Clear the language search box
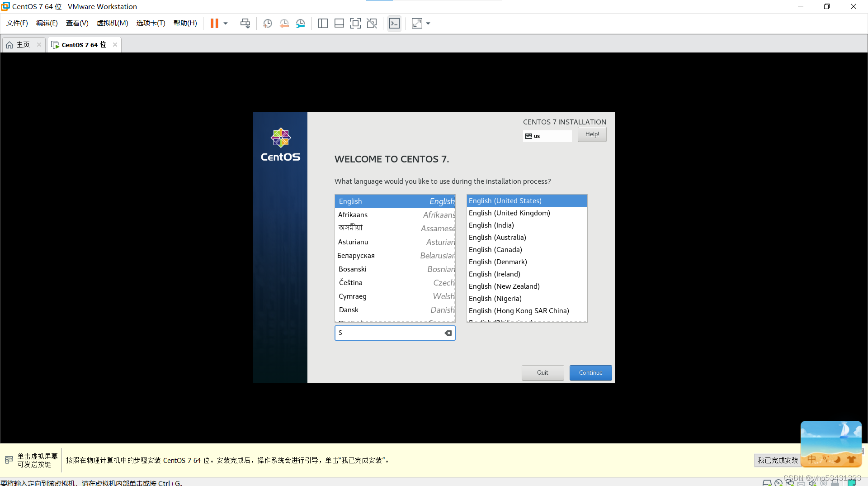868x486 pixels. pyautogui.click(x=448, y=333)
